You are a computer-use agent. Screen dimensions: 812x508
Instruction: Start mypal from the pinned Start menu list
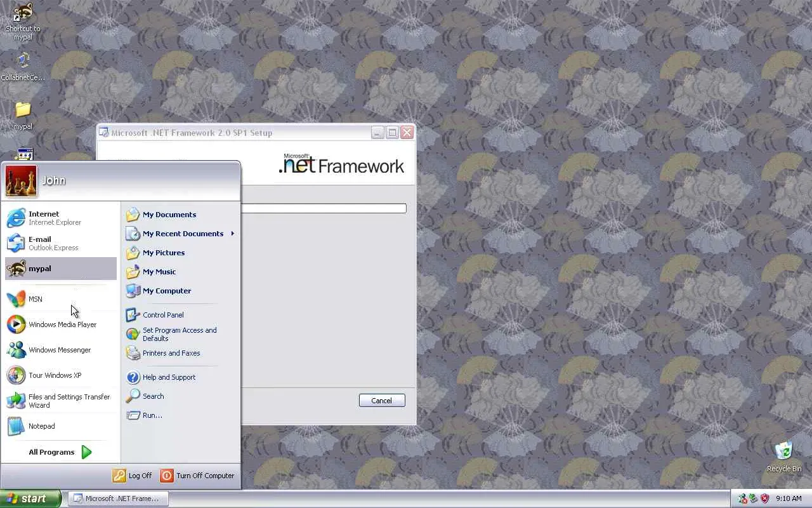coord(61,269)
